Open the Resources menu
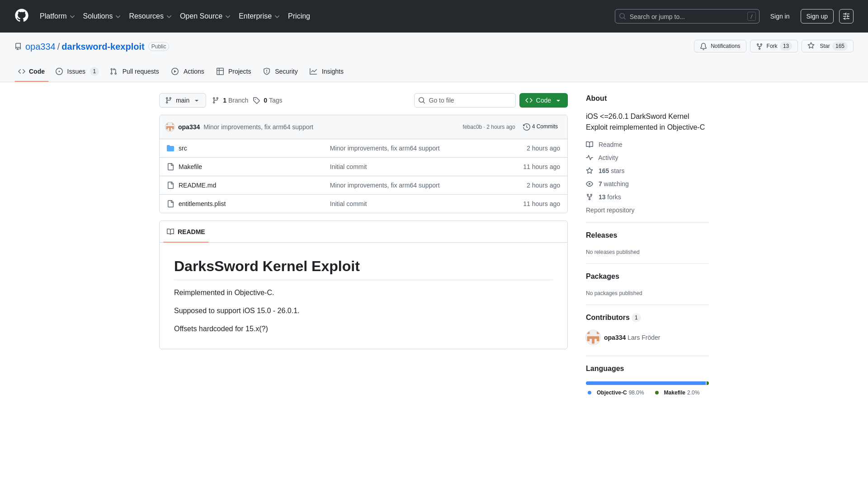868x488 pixels. [150, 16]
